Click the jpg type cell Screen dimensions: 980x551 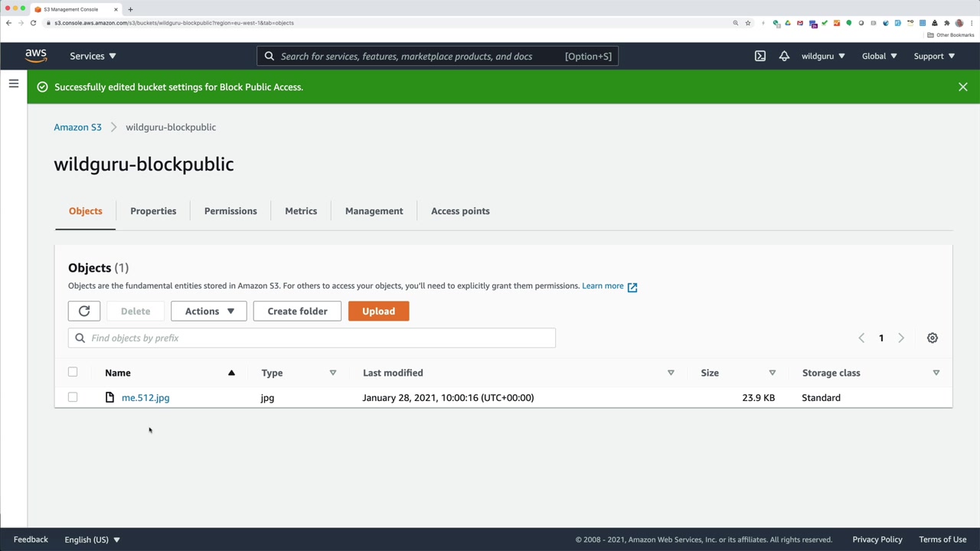coord(267,398)
